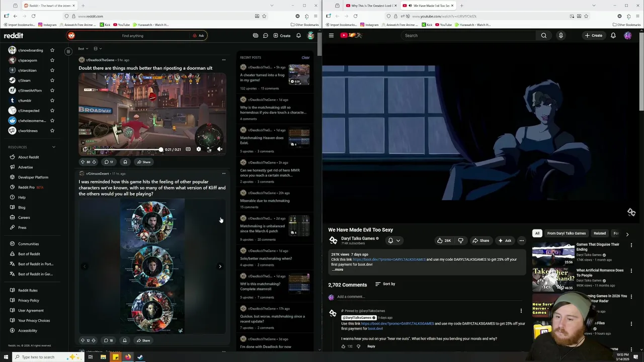Open options menu for doorman ult post

point(224,60)
